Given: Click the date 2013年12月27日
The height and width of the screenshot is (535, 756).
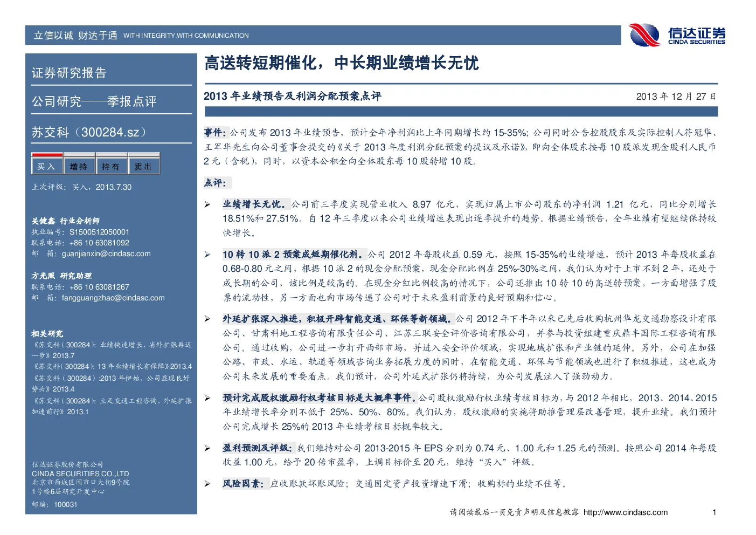Looking at the screenshot, I should click(676, 97).
